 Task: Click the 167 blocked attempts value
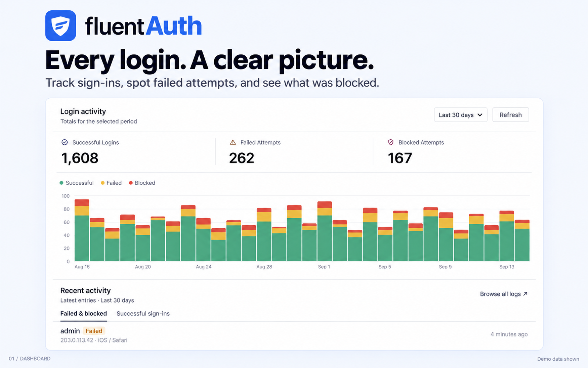[400, 158]
